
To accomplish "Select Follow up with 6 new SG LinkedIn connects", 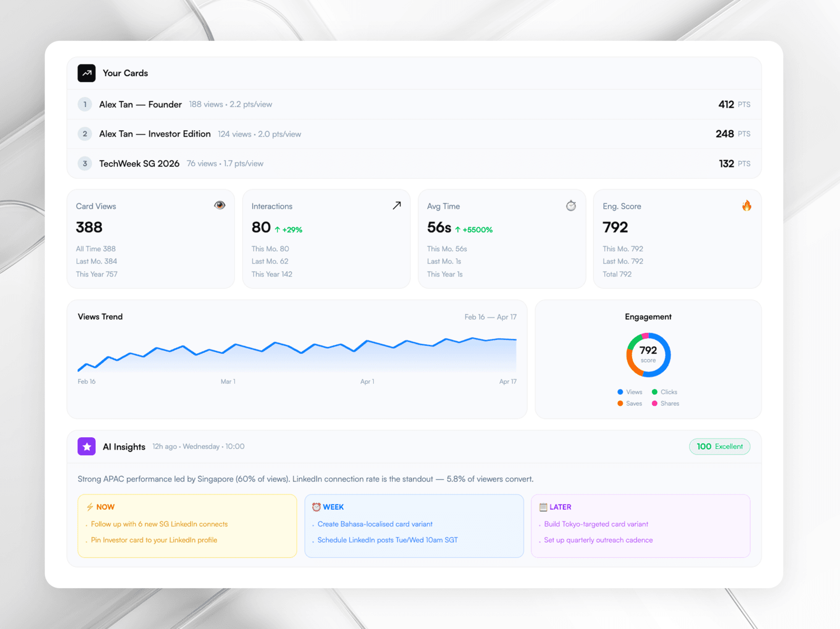I will pyautogui.click(x=159, y=524).
